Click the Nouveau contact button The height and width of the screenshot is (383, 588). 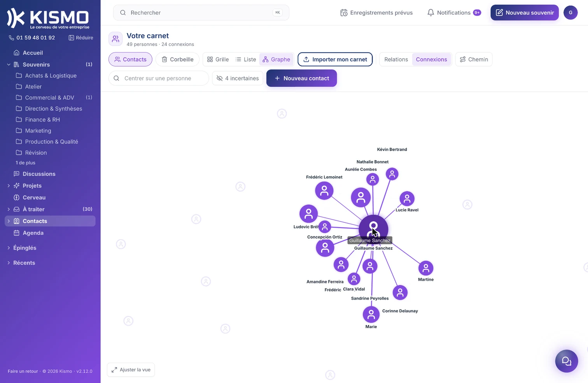pos(301,78)
